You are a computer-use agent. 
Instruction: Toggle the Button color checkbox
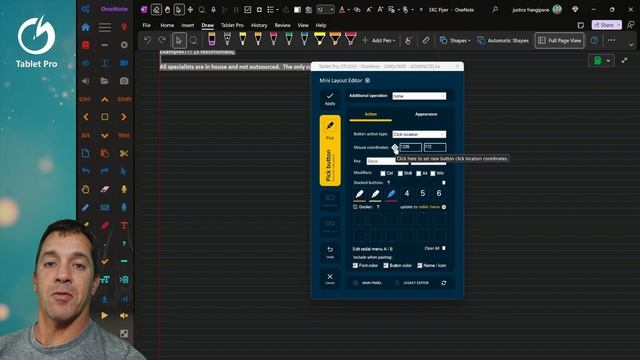point(386,265)
